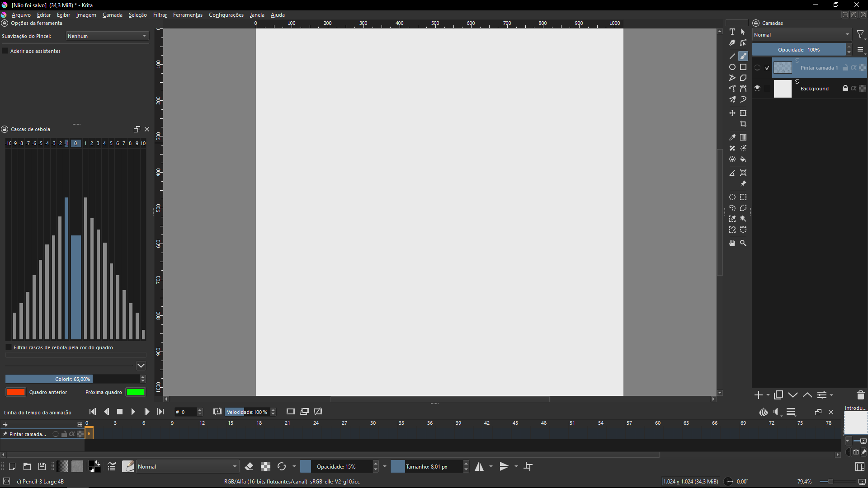Select the Fill bucket tool
The height and width of the screenshot is (488, 868).
pyautogui.click(x=743, y=160)
